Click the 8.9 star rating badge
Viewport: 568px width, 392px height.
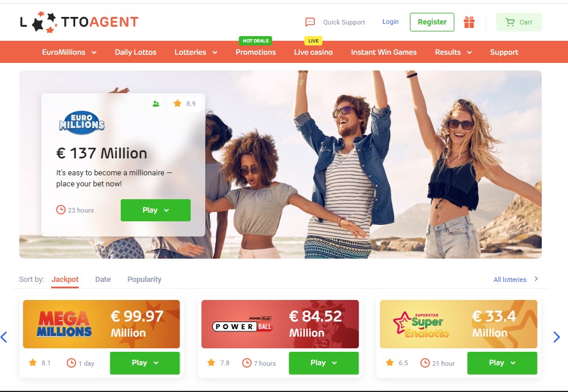pos(185,104)
